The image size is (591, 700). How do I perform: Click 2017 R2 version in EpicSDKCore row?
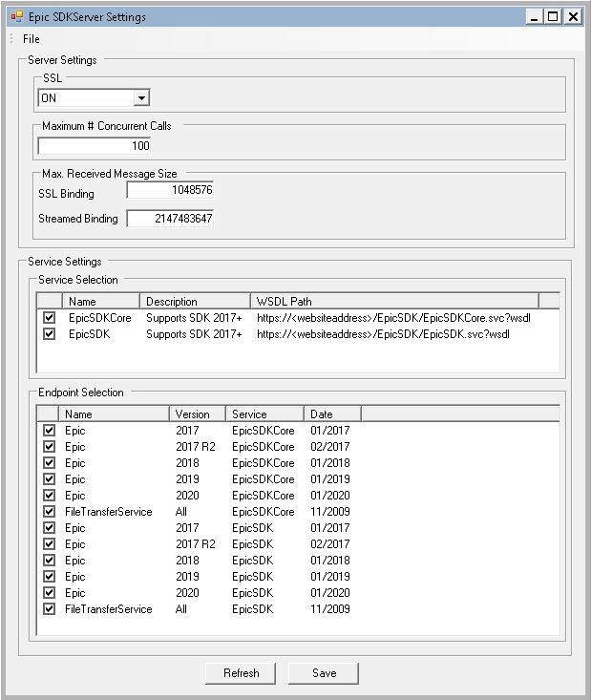196,447
